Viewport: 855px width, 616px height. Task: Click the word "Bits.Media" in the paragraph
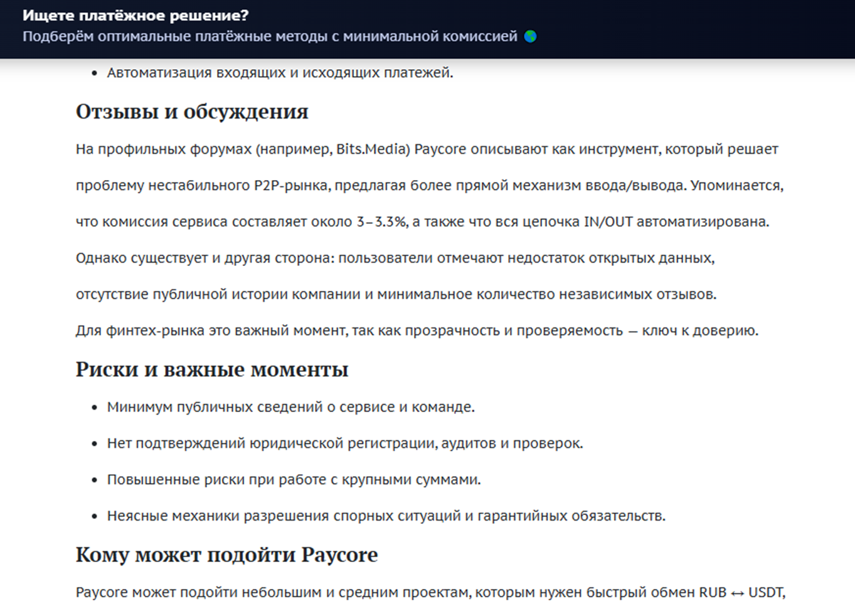coord(373,149)
